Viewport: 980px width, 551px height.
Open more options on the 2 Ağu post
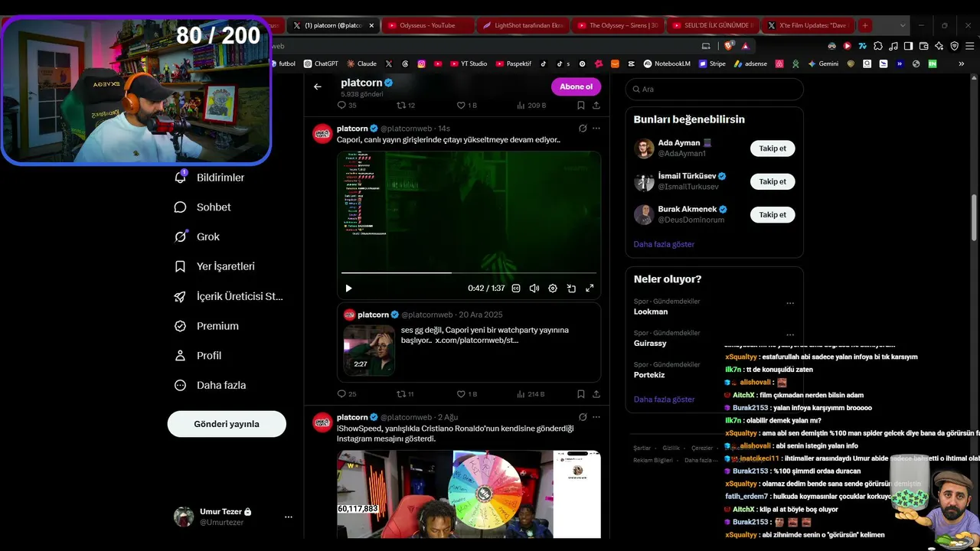point(596,417)
